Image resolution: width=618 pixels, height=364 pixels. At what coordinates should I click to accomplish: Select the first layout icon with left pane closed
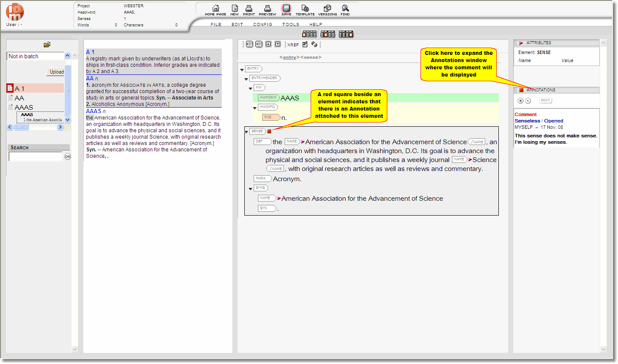[x=309, y=34]
